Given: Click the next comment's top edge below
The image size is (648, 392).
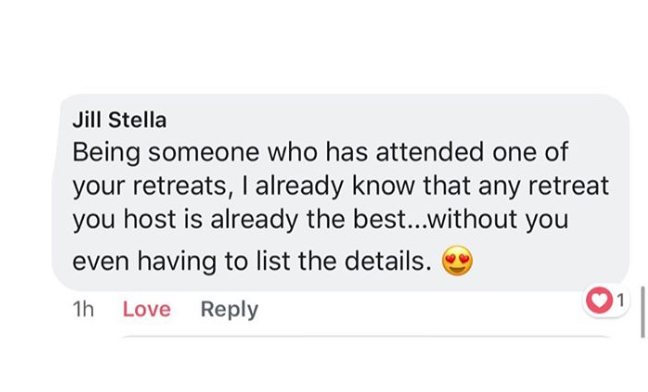Looking at the screenshot, I should pos(368,337).
